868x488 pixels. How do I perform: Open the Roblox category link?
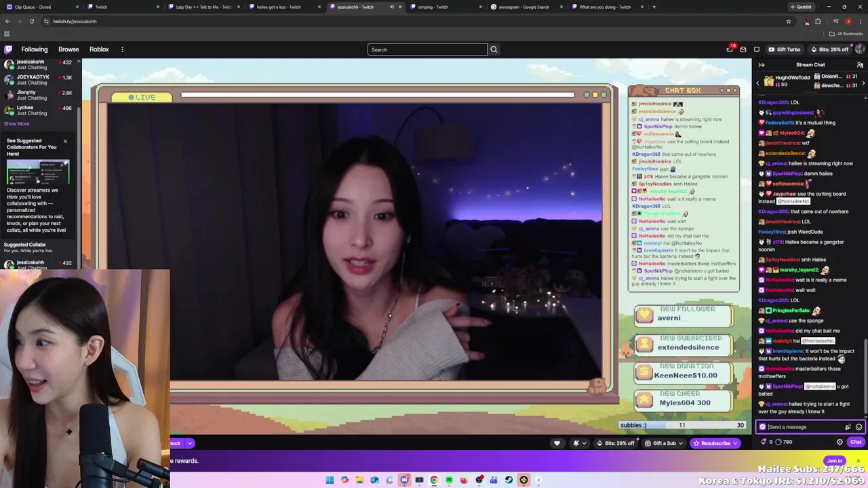99,49
